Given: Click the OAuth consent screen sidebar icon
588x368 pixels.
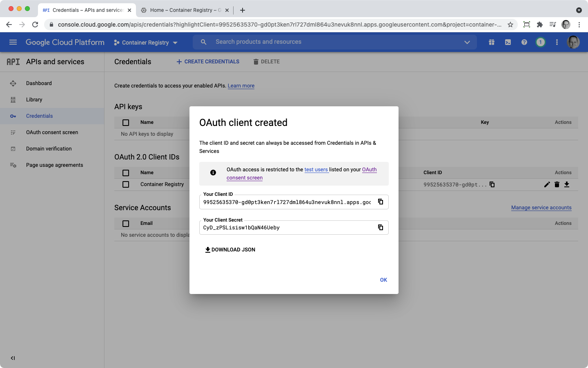Looking at the screenshot, I should tap(13, 132).
